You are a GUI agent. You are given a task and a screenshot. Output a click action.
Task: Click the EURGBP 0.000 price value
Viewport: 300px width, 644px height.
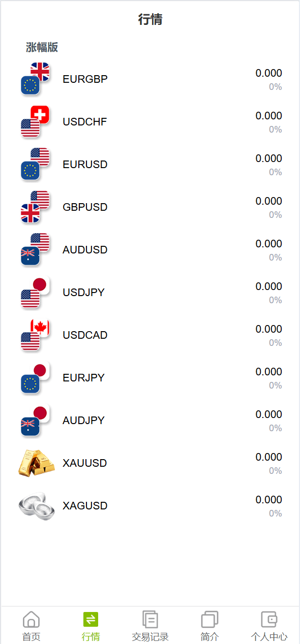(268, 73)
